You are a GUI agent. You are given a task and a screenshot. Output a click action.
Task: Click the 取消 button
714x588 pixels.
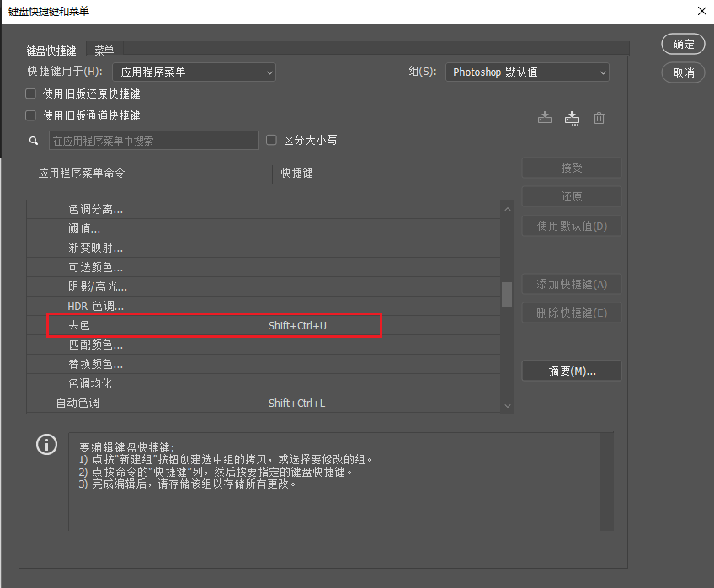[x=683, y=72]
